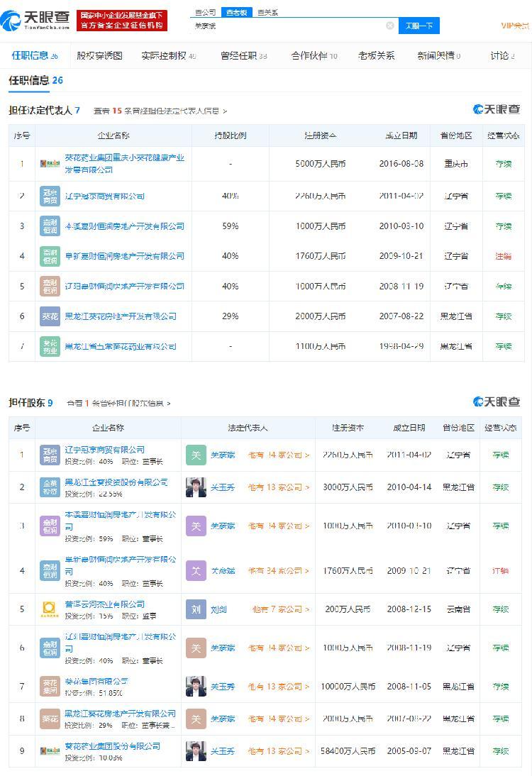This screenshot has height=776, width=532.
Task: Click the 黑龙江省五常葵花药业 company logo
Action: pyautogui.click(x=50, y=346)
